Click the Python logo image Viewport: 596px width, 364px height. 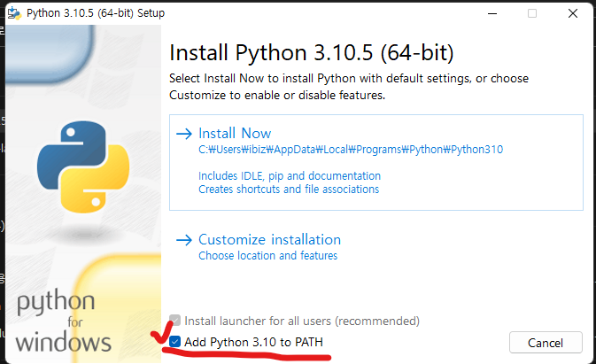[x=83, y=167]
